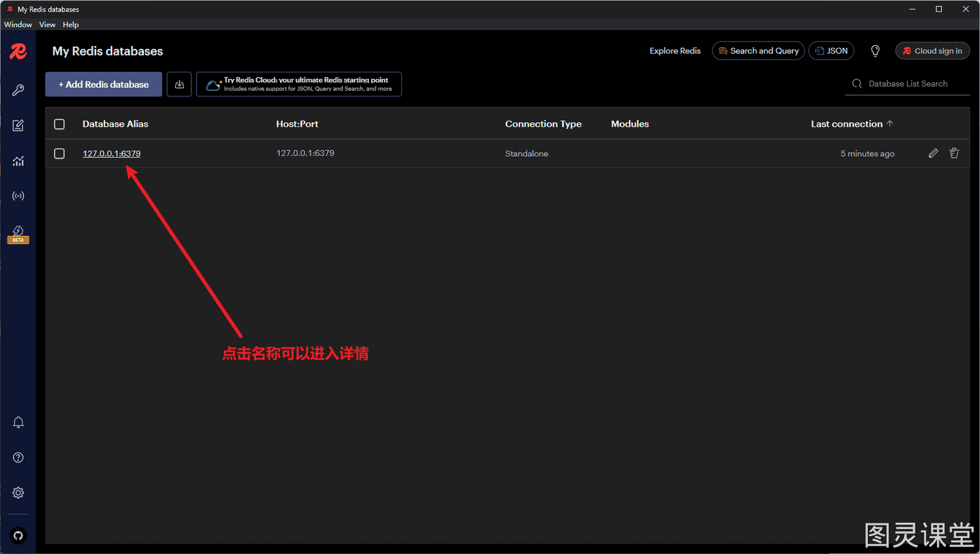Open the settings gear icon
Screen dimensions: 980x554
click(x=18, y=493)
